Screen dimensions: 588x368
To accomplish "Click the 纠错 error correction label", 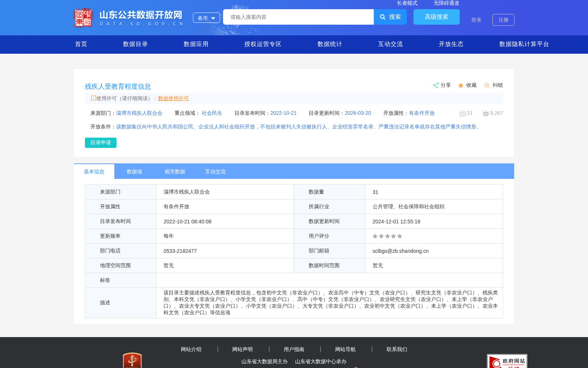I will [498, 85].
